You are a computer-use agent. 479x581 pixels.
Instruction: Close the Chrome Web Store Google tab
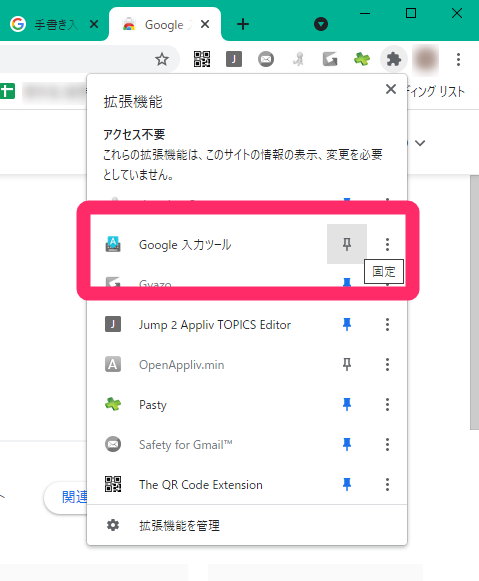[205, 24]
